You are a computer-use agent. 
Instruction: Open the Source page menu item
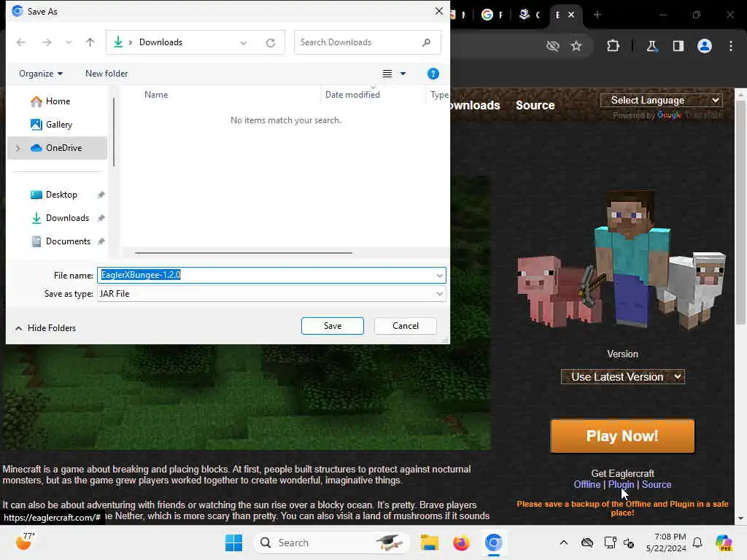pos(535,105)
